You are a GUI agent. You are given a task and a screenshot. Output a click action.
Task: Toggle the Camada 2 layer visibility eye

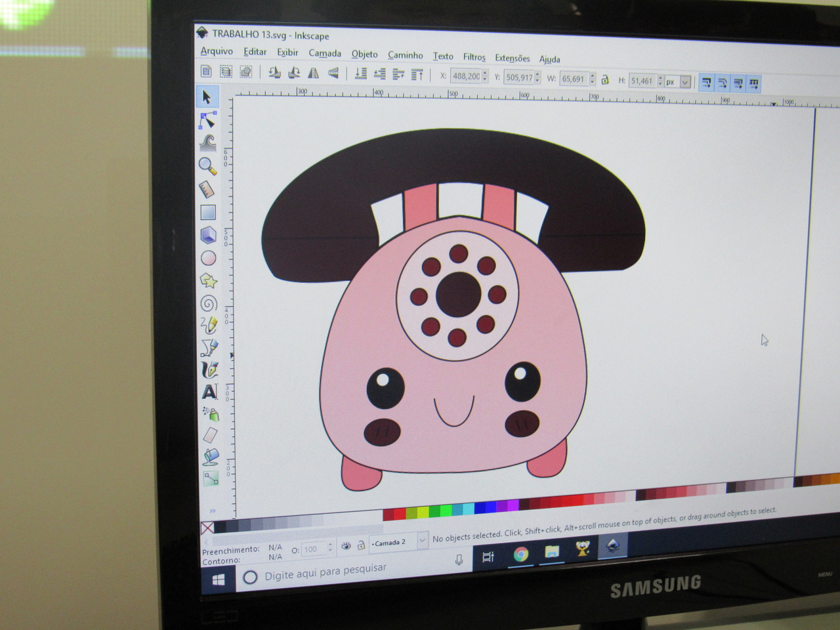[346, 546]
